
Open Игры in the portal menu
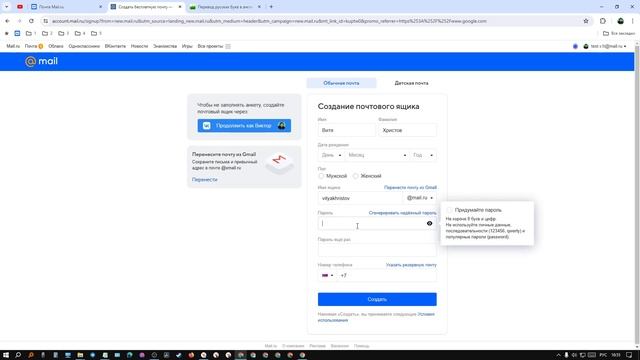click(x=187, y=46)
